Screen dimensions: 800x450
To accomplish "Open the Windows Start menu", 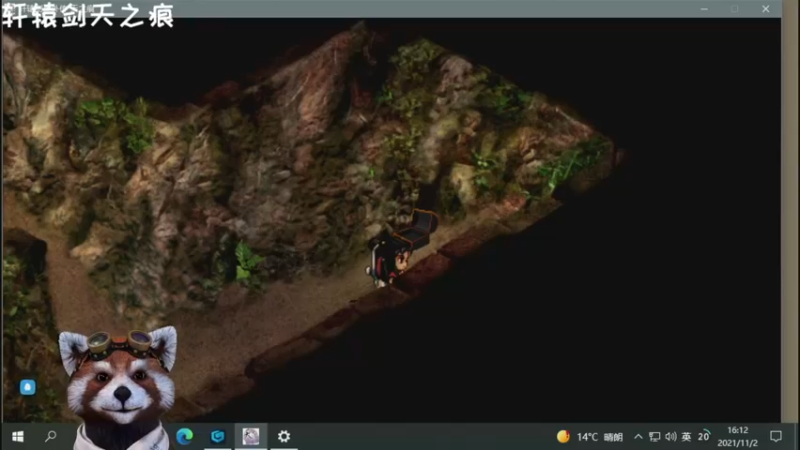I will pos(17,436).
